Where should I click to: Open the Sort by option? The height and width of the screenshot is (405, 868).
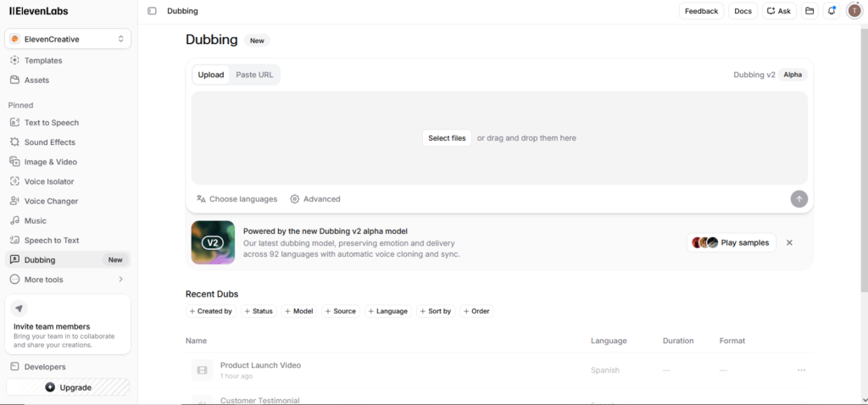pyautogui.click(x=437, y=312)
